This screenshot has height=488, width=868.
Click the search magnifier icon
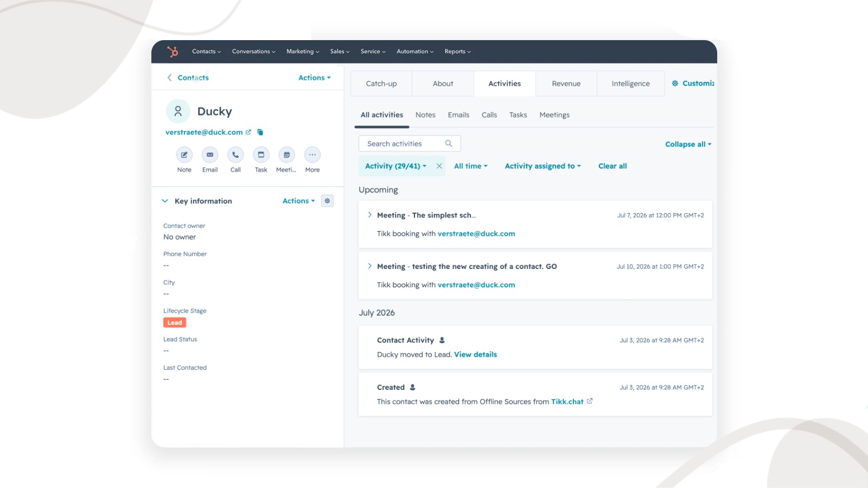(x=449, y=144)
